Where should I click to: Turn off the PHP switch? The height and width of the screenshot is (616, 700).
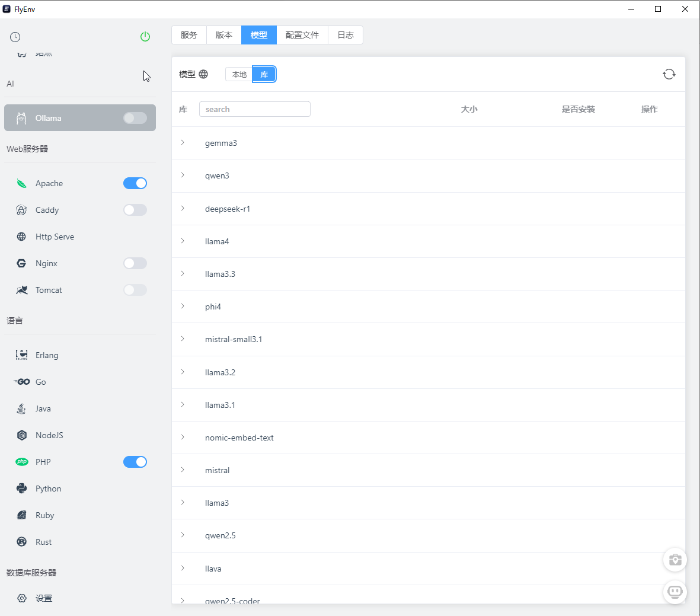[135, 462]
